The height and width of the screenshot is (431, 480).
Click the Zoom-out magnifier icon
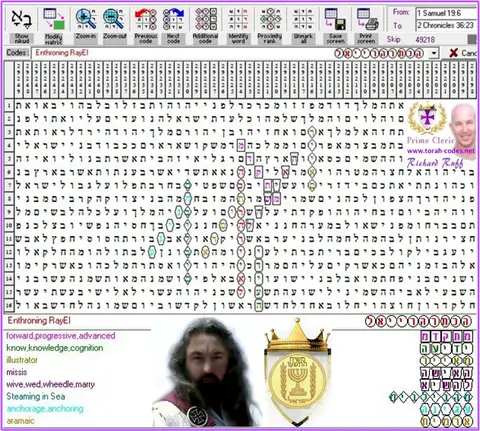pos(114,19)
